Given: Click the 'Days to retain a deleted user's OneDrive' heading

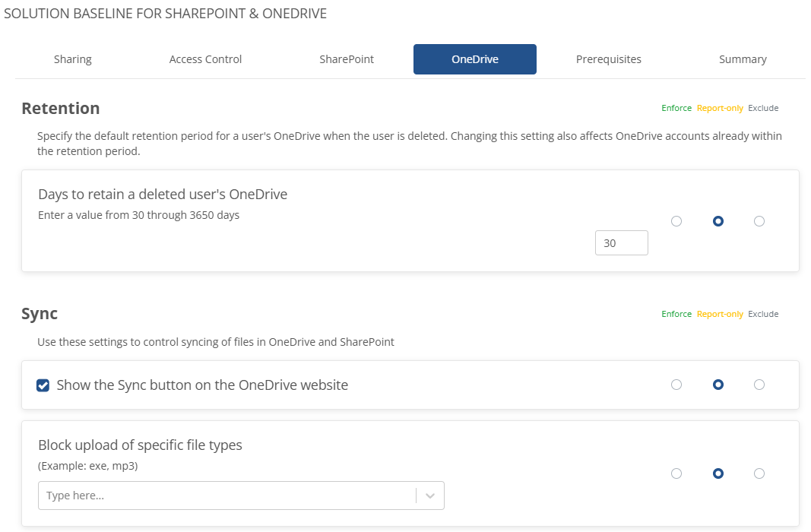Looking at the screenshot, I should pos(163,195).
